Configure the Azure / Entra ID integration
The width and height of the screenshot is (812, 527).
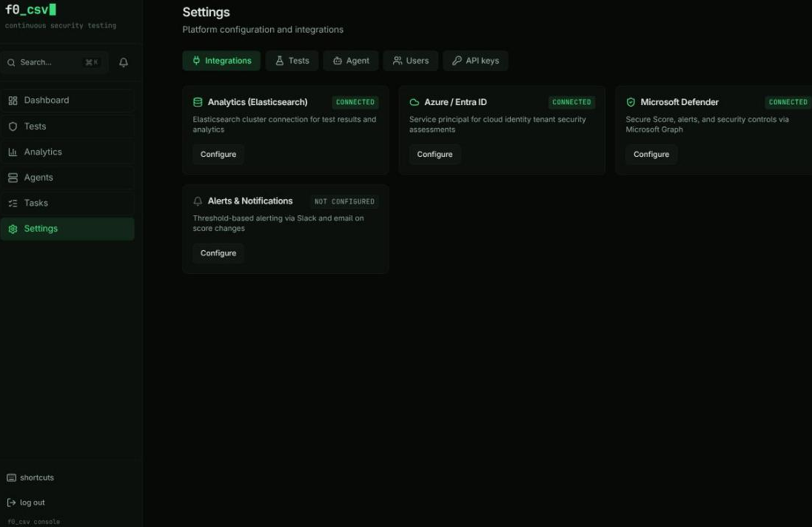435,154
